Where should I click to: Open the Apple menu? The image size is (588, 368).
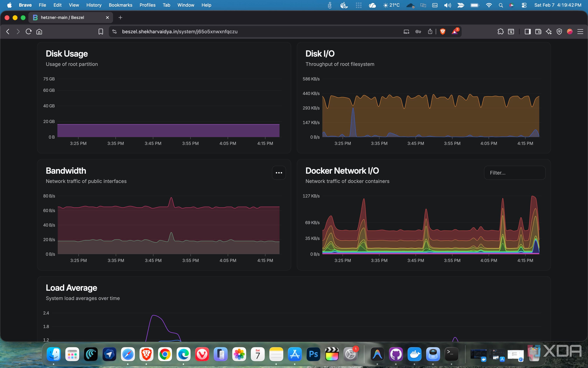(x=9, y=5)
